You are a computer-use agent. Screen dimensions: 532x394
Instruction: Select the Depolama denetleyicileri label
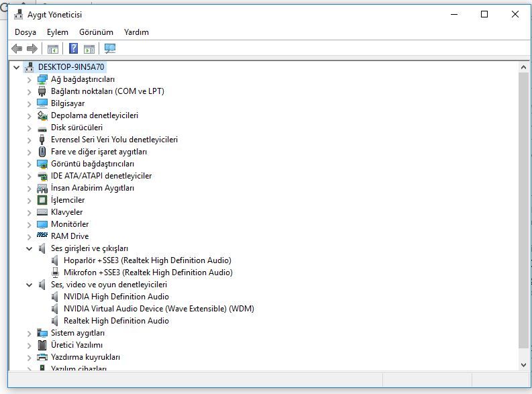(95, 115)
